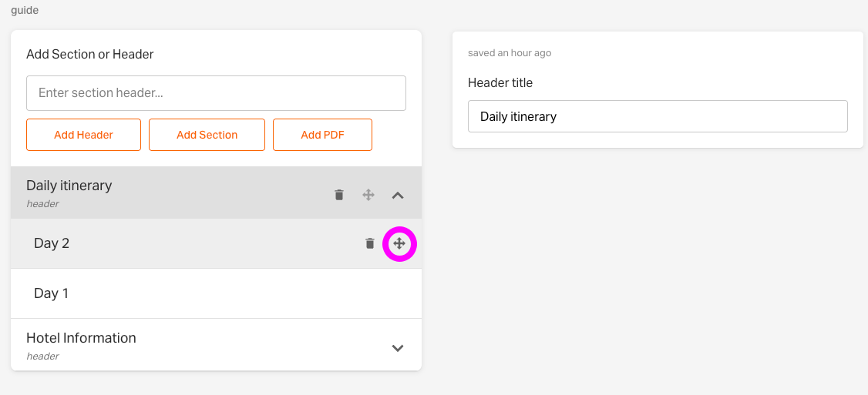Select the Day 2 section row
This screenshot has width=868, height=395.
(217, 243)
